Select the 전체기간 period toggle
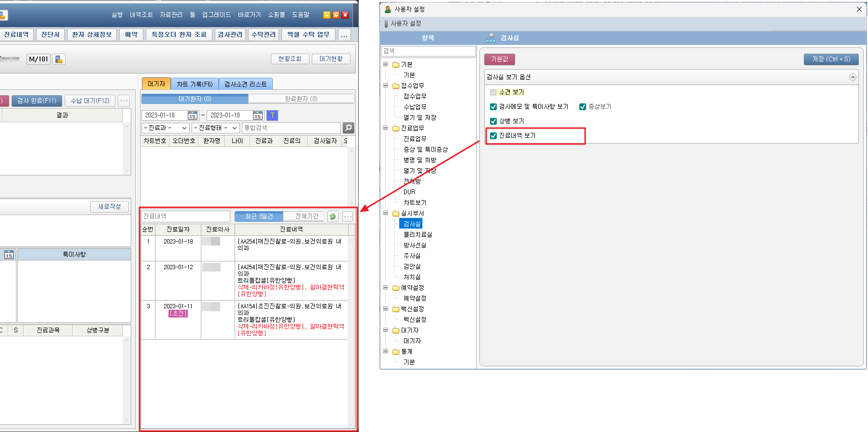868x432 pixels. tap(307, 216)
